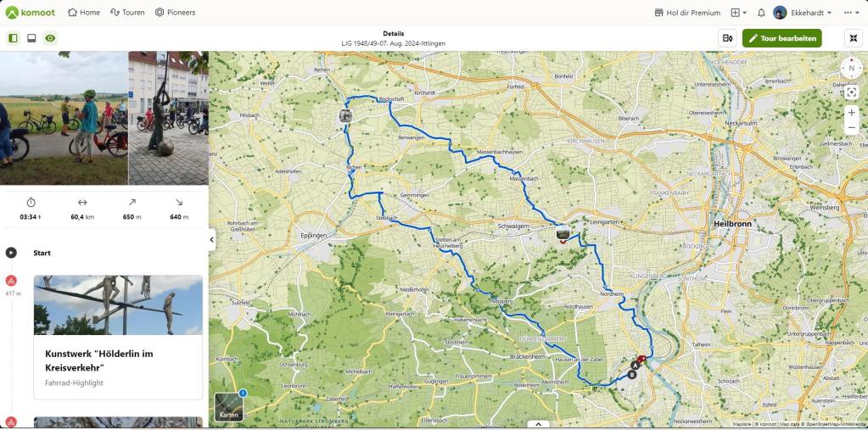Open the navigation device sync icon

click(x=727, y=38)
